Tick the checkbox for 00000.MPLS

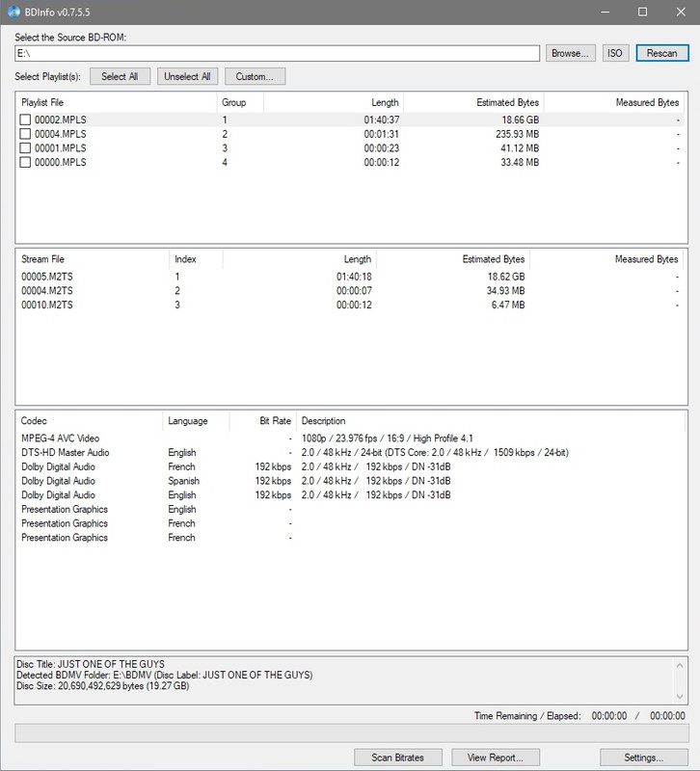coord(25,162)
